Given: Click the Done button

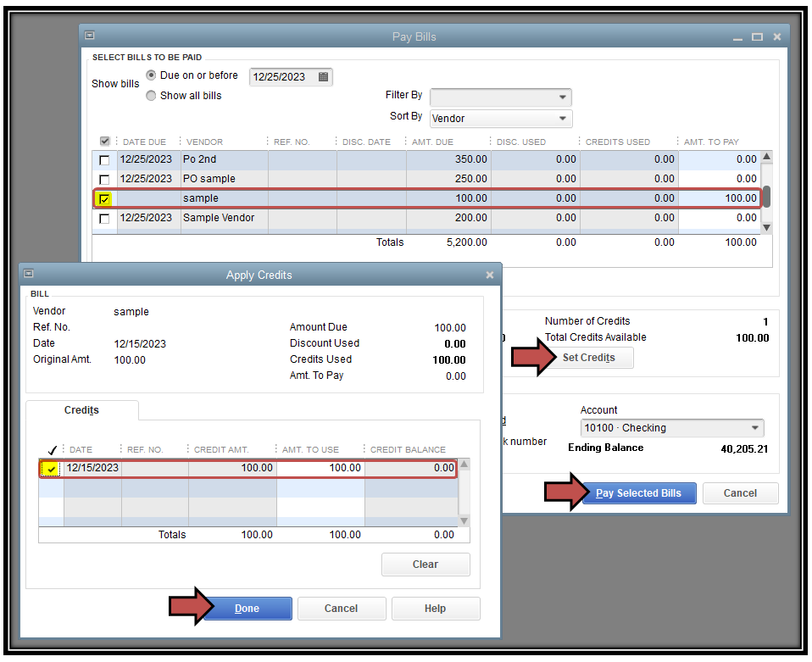Looking at the screenshot, I should 247,608.
